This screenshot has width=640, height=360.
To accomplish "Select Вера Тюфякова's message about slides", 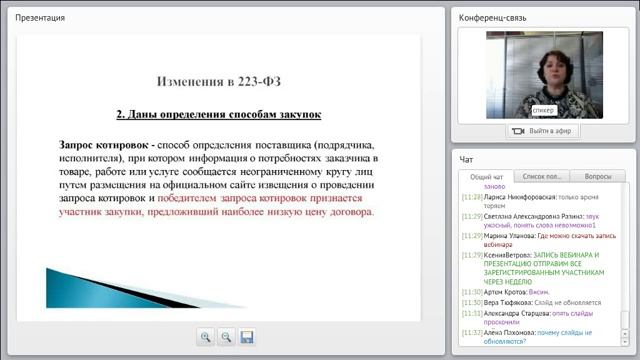I will point(531,302).
